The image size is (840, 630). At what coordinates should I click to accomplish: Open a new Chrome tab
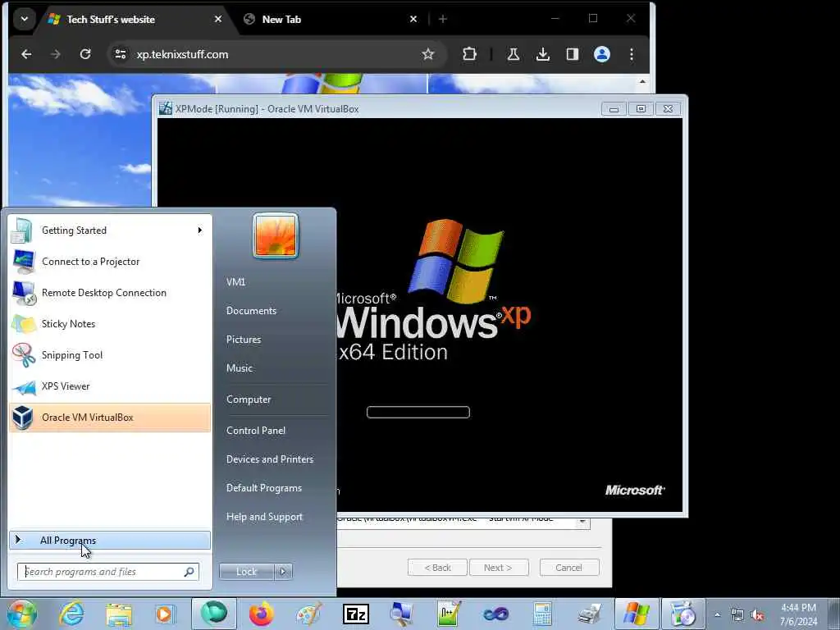pyautogui.click(x=442, y=20)
